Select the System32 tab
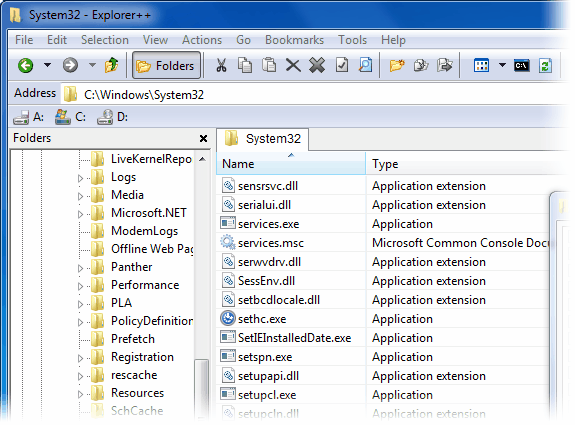 pos(263,139)
